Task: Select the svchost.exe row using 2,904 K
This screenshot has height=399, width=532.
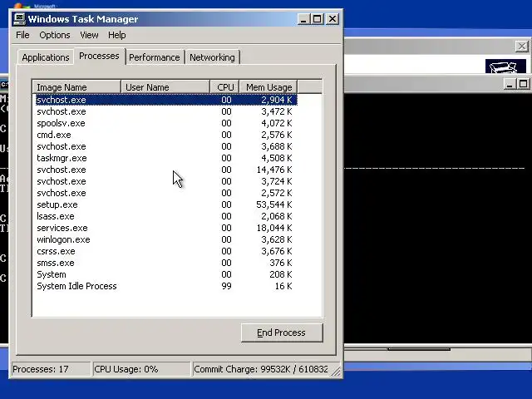Action: pos(166,100)
